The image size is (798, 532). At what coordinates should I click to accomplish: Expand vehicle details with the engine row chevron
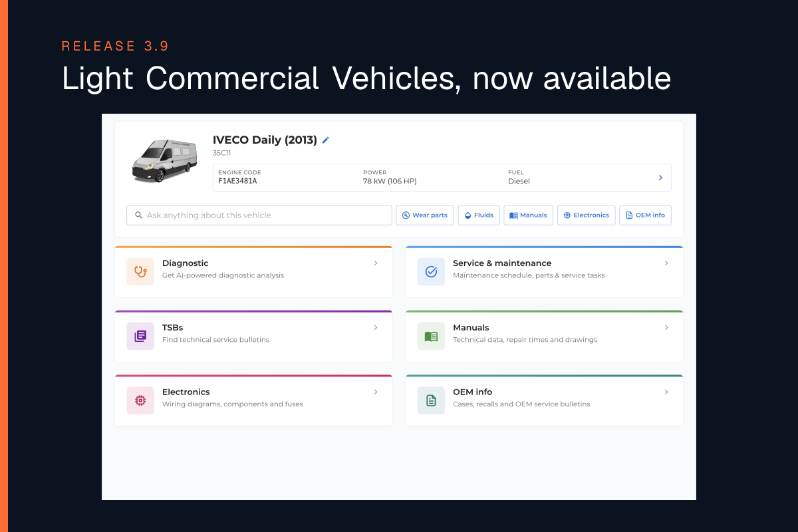point(660,178)
